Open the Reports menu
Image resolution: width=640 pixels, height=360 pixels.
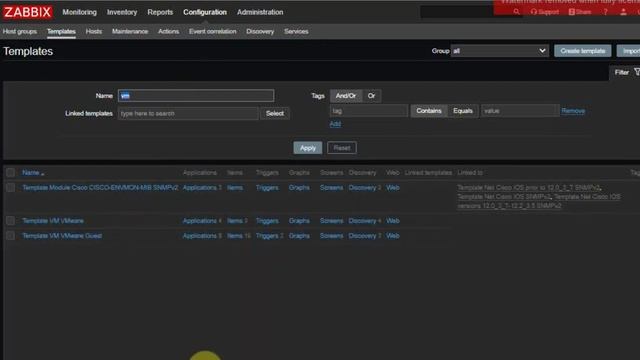click(160, 12)
